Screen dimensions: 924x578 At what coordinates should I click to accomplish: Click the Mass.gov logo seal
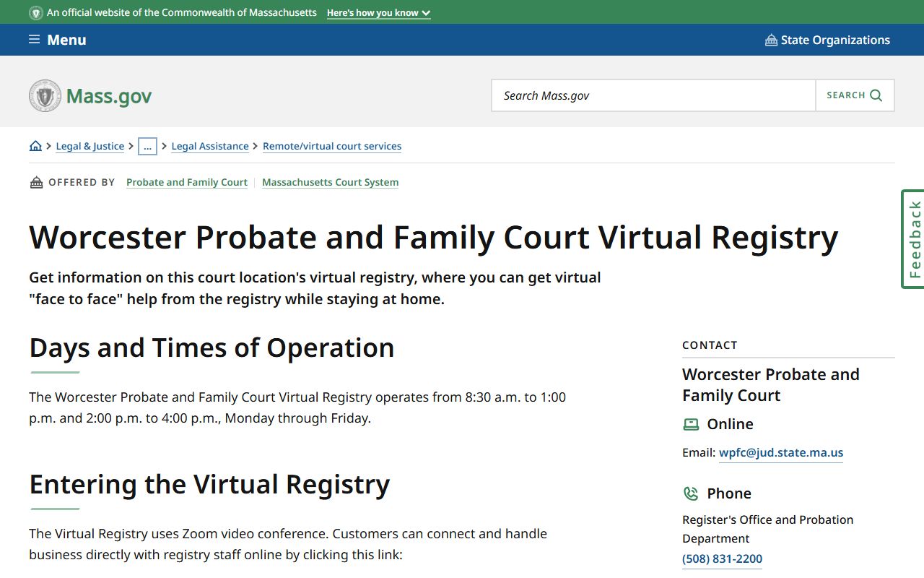[45, 95]
